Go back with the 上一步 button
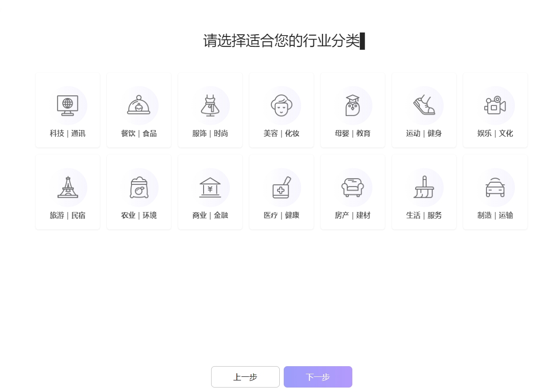 point(245,377)
